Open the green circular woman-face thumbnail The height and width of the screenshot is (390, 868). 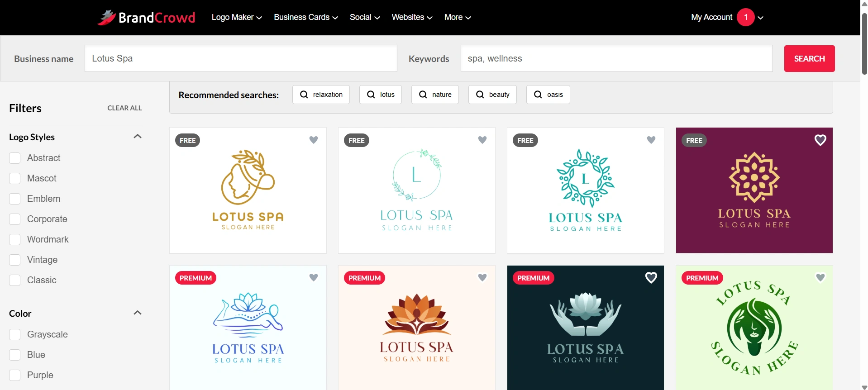[x=754, y=328]
